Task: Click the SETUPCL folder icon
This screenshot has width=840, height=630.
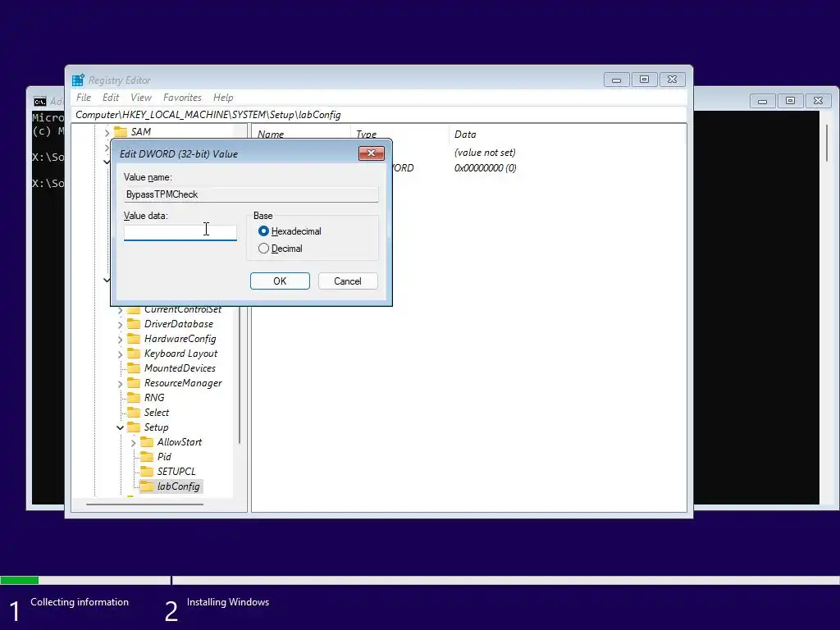Action: point(146,472)
